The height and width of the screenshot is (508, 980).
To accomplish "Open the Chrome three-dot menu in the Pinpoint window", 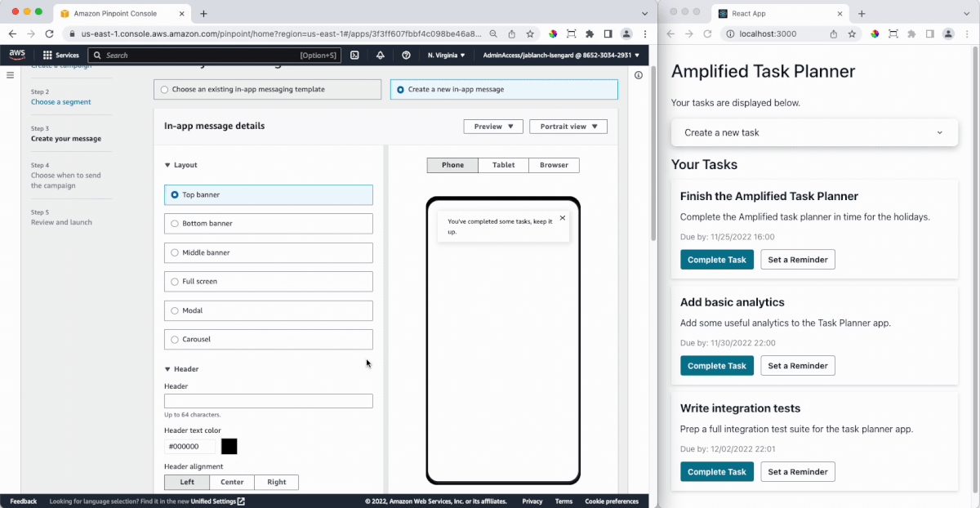I will pyautogui.click(x=644, y=33).
